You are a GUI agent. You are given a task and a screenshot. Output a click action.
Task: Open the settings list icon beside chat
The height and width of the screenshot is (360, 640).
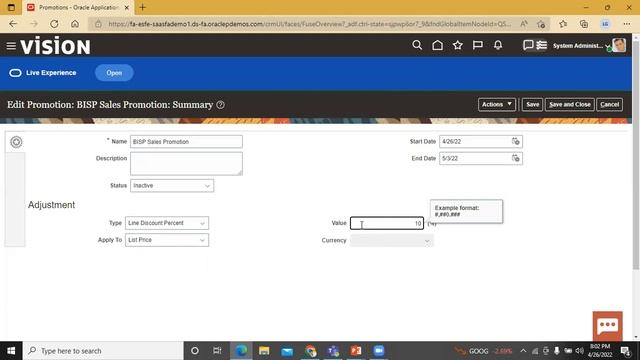coord(541,45)
